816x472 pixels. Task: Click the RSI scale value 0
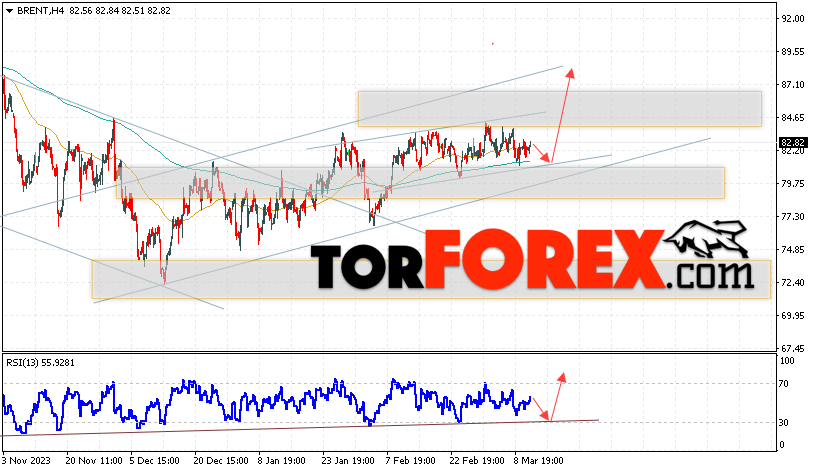pyautogui.click(x=782, y=445)
